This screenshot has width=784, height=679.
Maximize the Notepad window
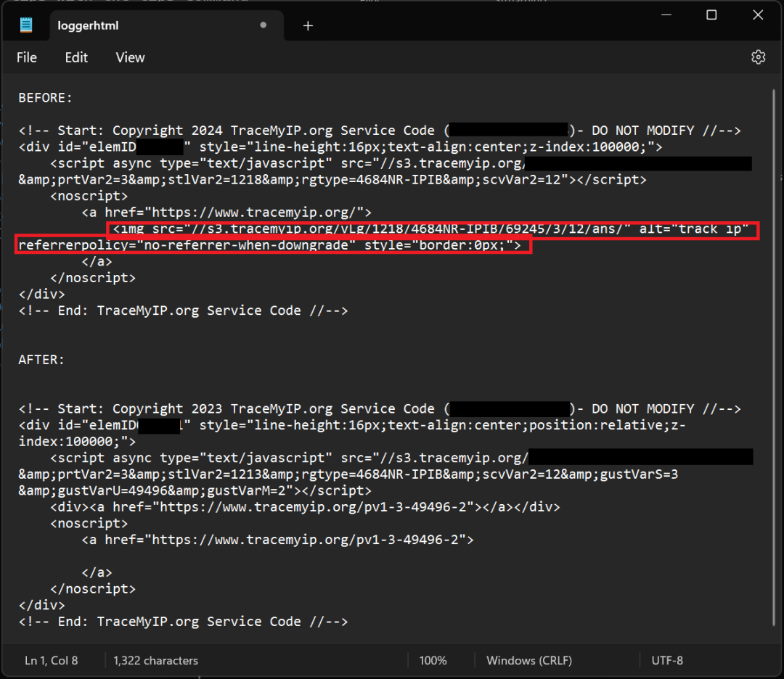[711, 15]
